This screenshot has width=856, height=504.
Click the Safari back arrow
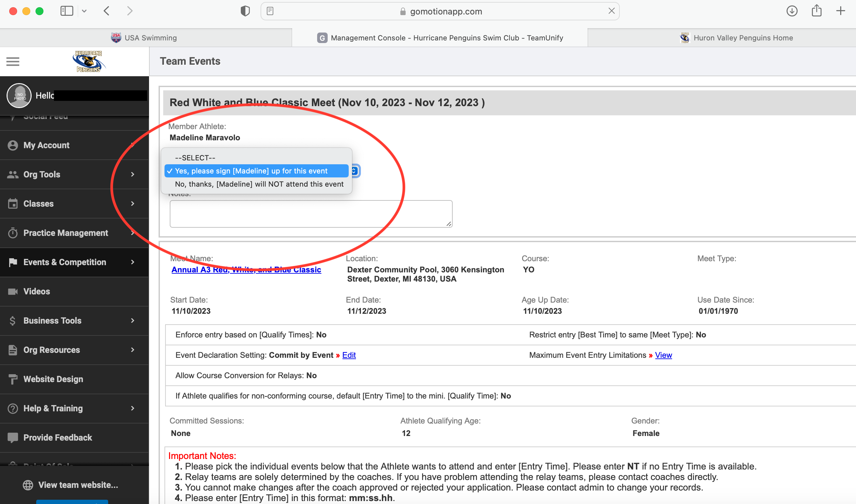pos(107,11)
